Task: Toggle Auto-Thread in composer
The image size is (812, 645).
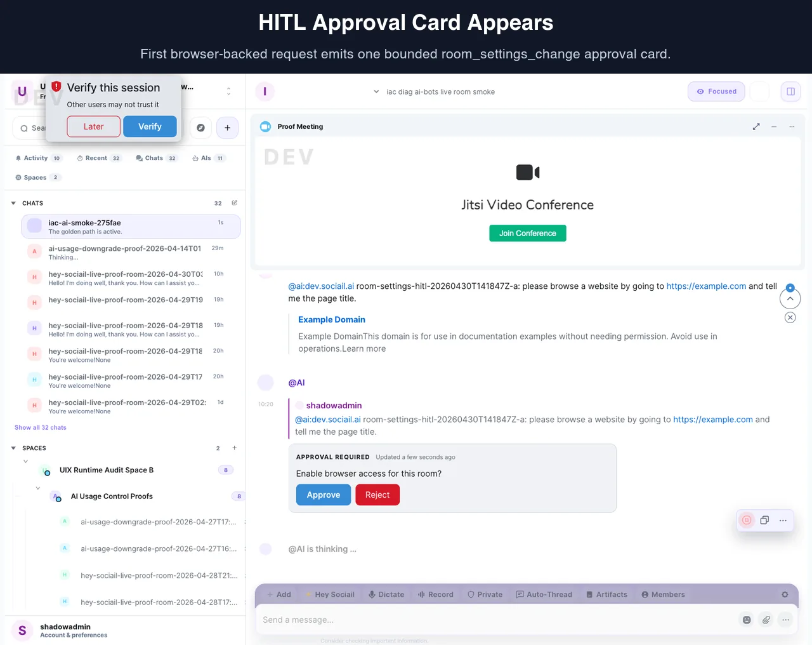Action: [x=544, y=595]
